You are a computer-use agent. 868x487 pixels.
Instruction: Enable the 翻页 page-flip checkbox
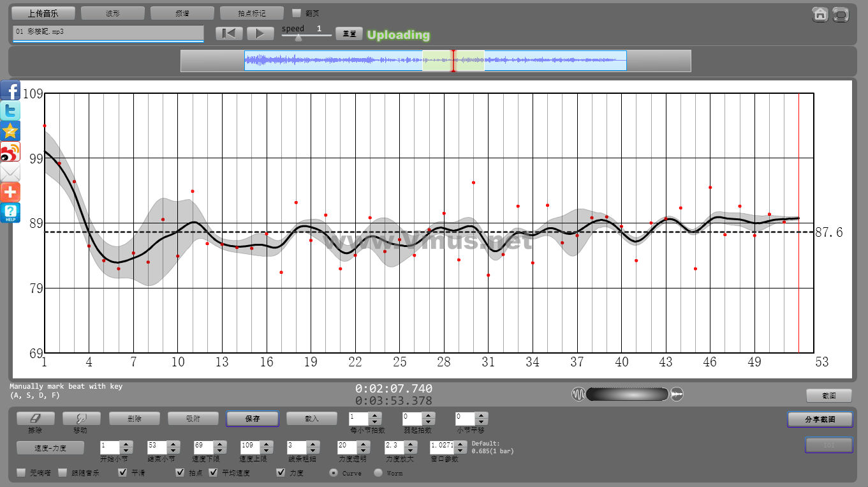click(297, 13)
